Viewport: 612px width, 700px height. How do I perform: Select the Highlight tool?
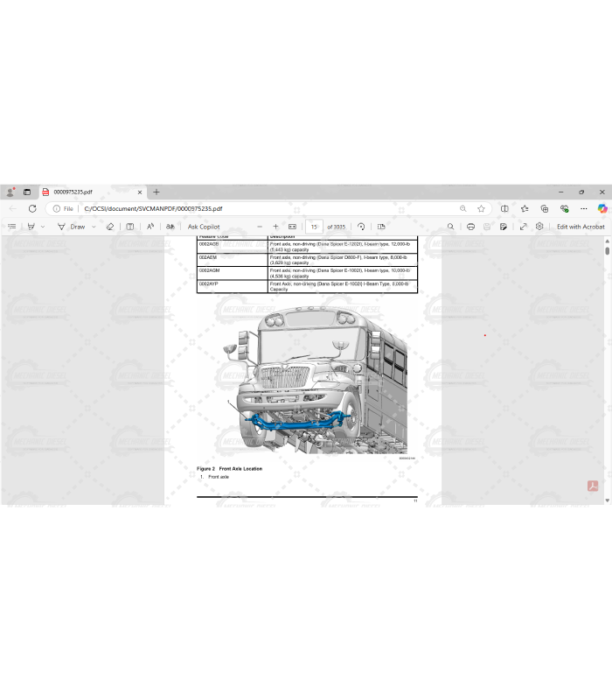pos(31,227)
